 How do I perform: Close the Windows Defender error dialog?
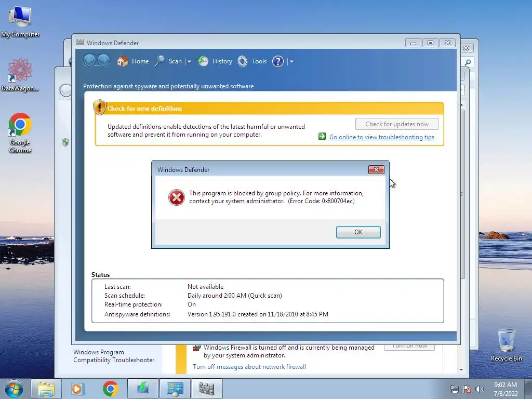click(x=376, y=170)
